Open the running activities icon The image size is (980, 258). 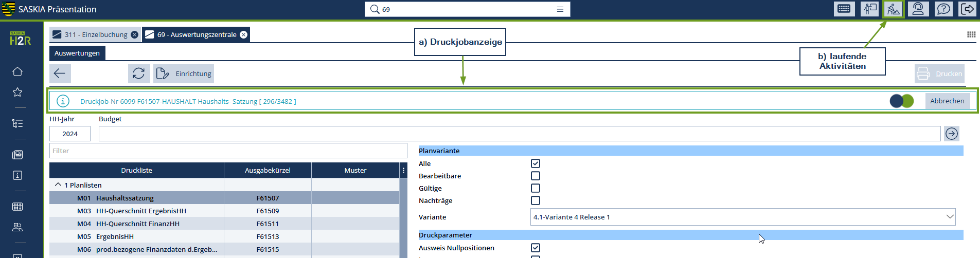click(x=893, y=9)
